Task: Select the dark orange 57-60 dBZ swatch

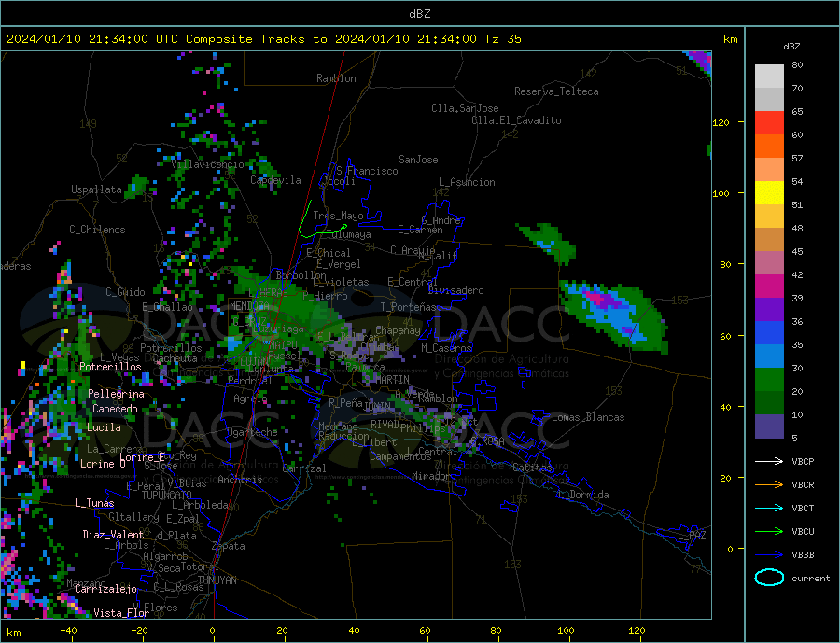Action: (x=769, y=147)
